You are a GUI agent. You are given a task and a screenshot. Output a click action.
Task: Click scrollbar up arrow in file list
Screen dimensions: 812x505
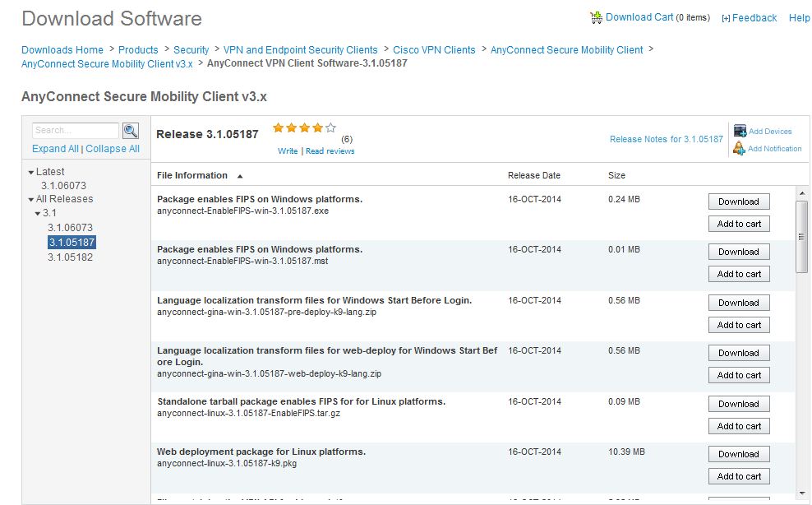pyautogui.click(x=802, y=193)
